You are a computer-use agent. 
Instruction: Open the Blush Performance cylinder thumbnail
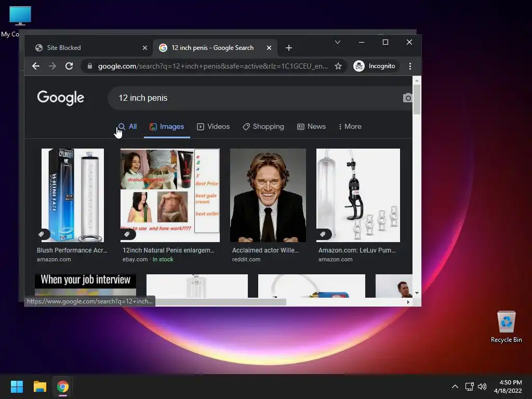pos(73,195)
